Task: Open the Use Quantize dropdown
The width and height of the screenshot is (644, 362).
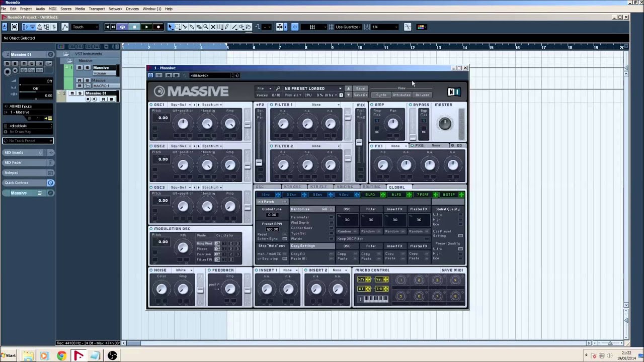Action: coord(349,27)
